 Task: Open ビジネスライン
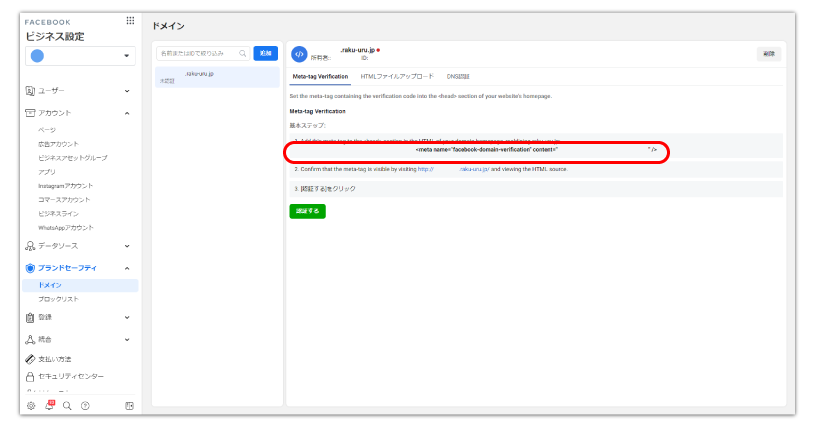(x=58, y=213)
